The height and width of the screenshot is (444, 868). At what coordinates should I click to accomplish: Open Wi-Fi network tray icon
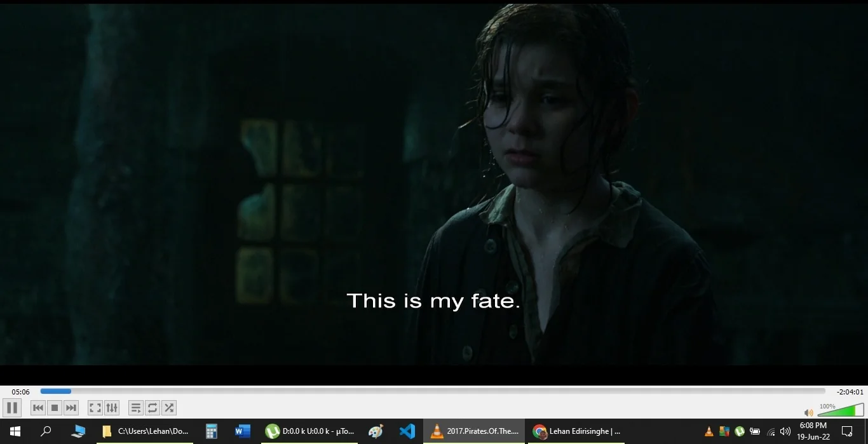771,432
